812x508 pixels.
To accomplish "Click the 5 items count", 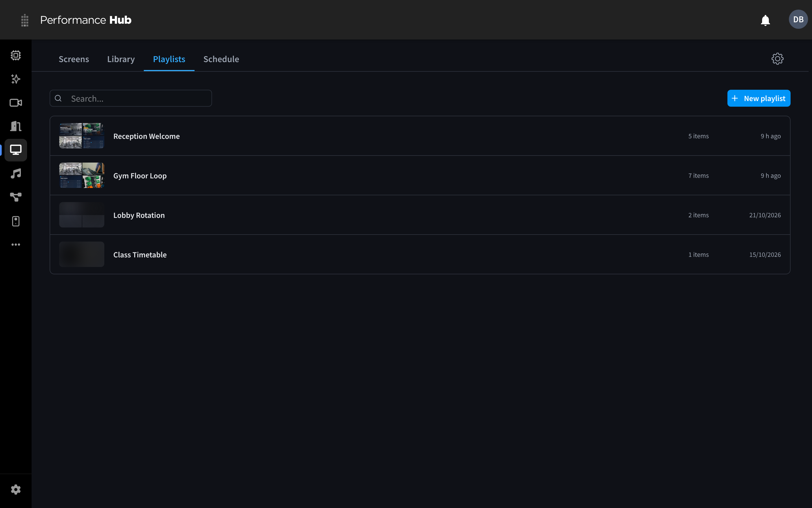I will pyautogui.click(x=698, y=136).
